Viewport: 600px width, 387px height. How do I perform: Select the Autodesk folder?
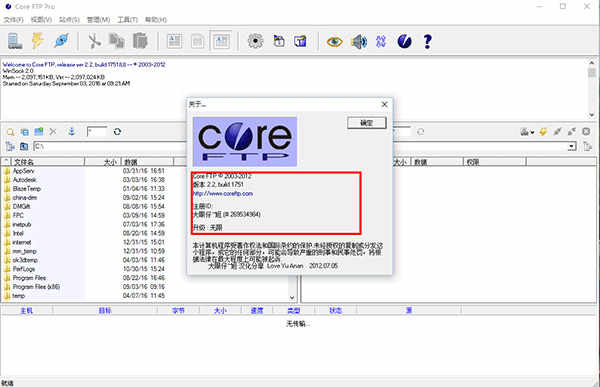pyautogui.click(x=24, y=180)
